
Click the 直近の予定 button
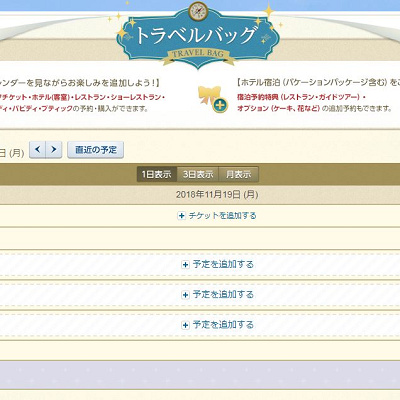(x=96, y=150)
